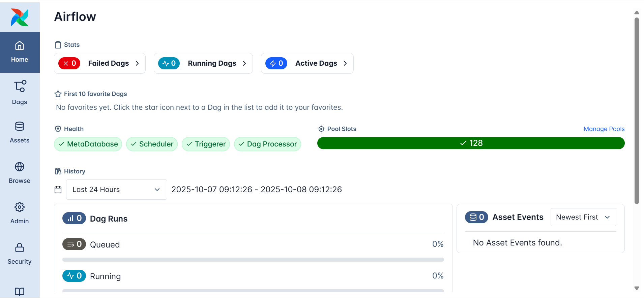Viewport: 644px width, 298px height.
Task: Expand the Last 24 Hours dropdown
Action: [116, 190]
